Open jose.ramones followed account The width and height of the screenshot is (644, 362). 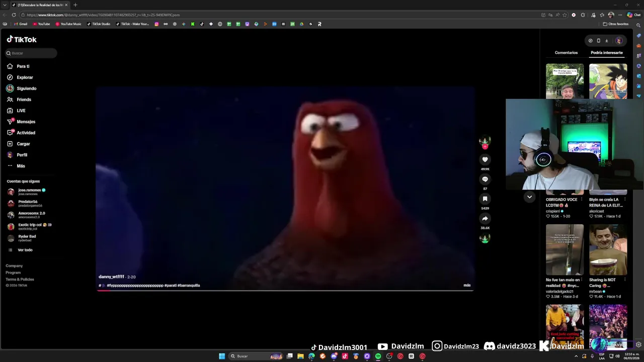pos(28,192)
